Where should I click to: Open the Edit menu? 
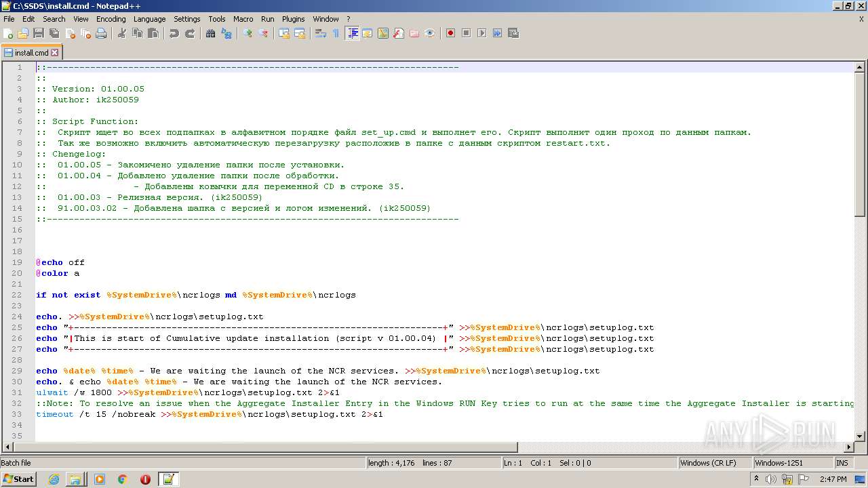click(x=28, y=19)
